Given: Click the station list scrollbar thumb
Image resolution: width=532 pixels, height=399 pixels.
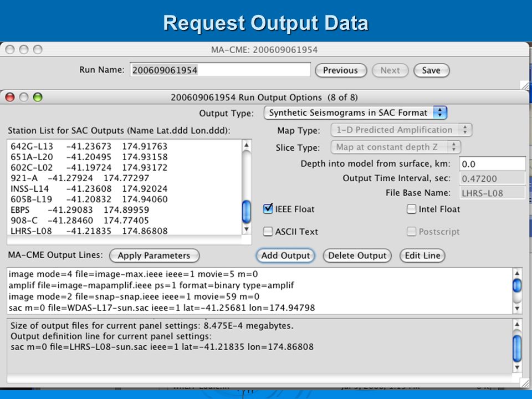Looking at the screenshot, I should click(x=246, y=212).
